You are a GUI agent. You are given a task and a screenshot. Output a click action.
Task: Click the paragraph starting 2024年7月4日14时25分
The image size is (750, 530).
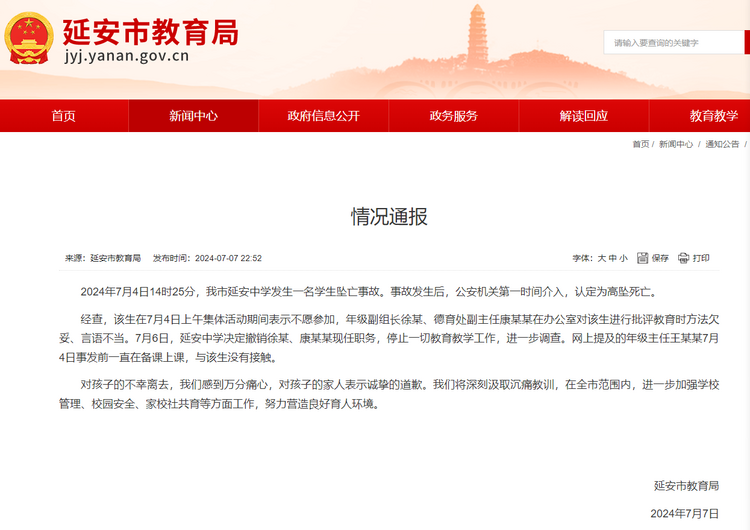(369, 292)
